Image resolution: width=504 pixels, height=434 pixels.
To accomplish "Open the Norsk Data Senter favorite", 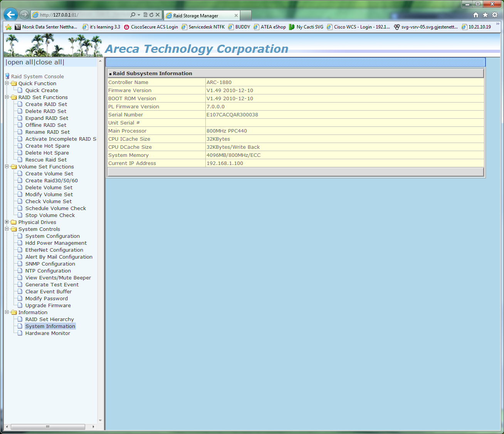I will pyautogui.click(x=46, y=27).
